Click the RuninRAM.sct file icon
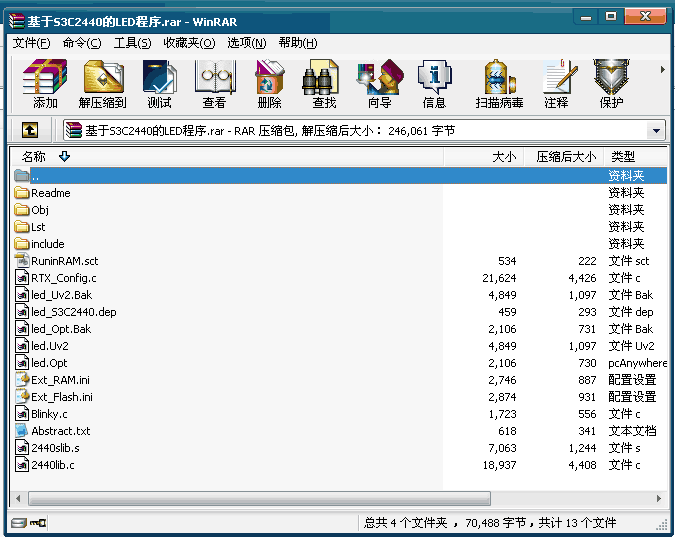The height and width of the screenshot is (537, 675). point(22,261)
